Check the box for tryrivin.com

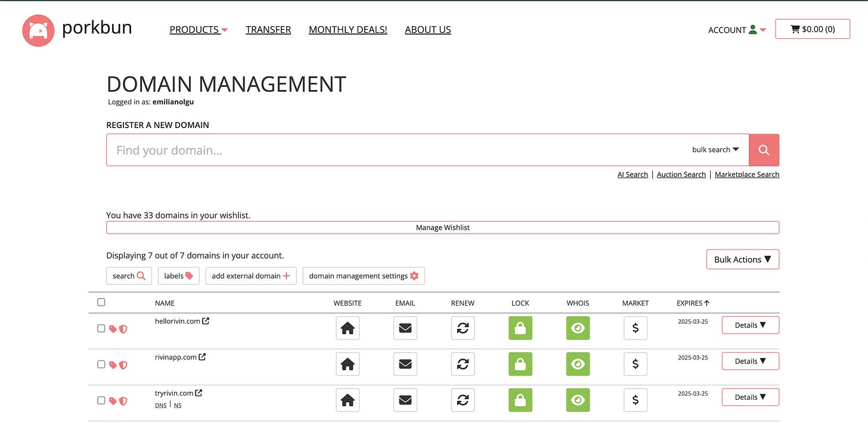point(101,400)
